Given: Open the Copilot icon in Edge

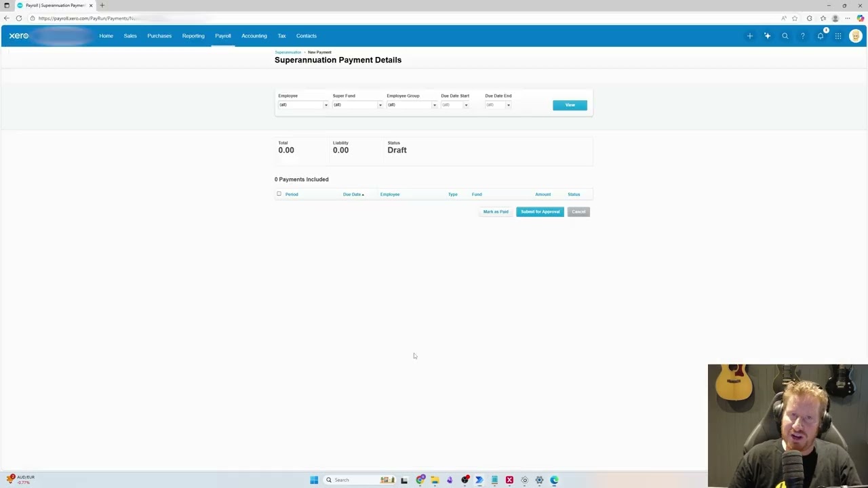Looking at the screenshot, I should [860, 18].
